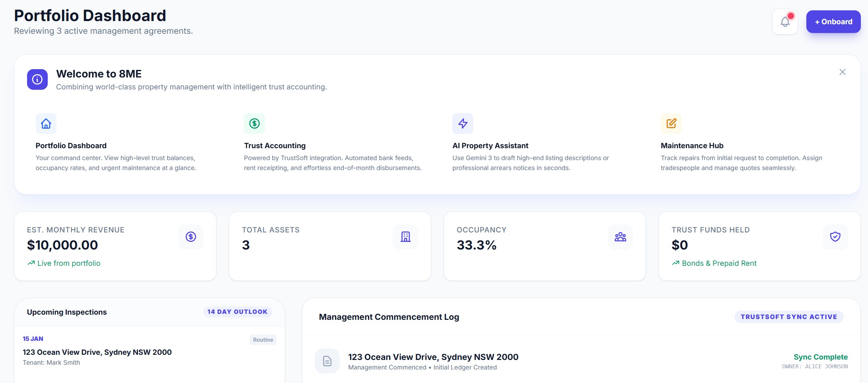
Task: Open the Maintenance Hub heading
Action: (x=692, y=145)
